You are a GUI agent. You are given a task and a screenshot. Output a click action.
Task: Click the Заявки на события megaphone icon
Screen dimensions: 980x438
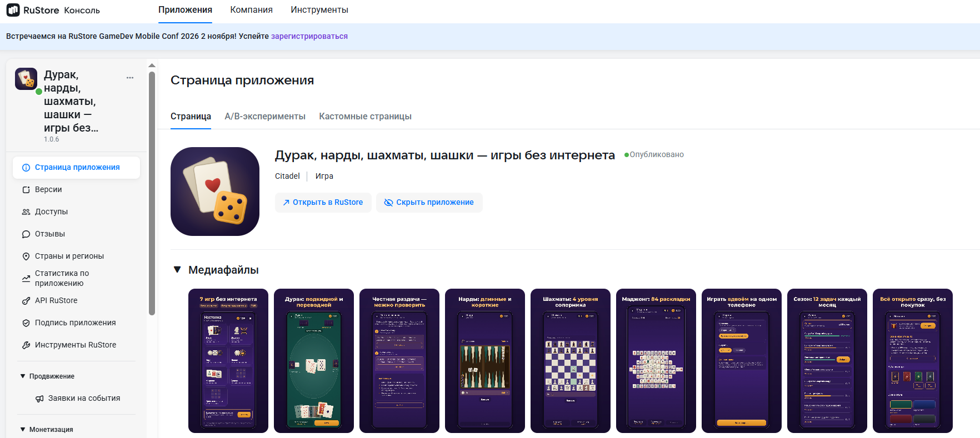[39, 399]
